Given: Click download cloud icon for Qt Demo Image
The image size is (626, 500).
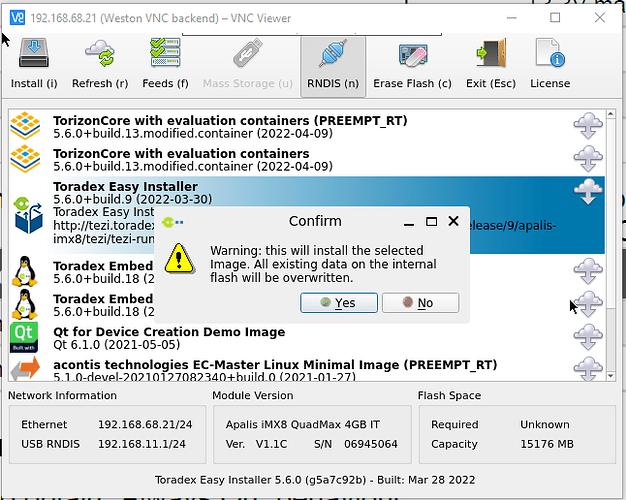Looking at the screenshot, I should pos(588,337).
